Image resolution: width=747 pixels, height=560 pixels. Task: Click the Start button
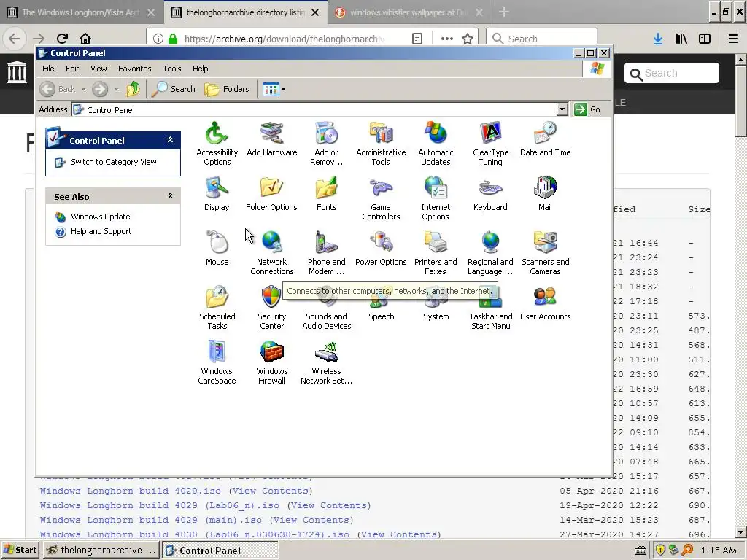coord(20,550)
